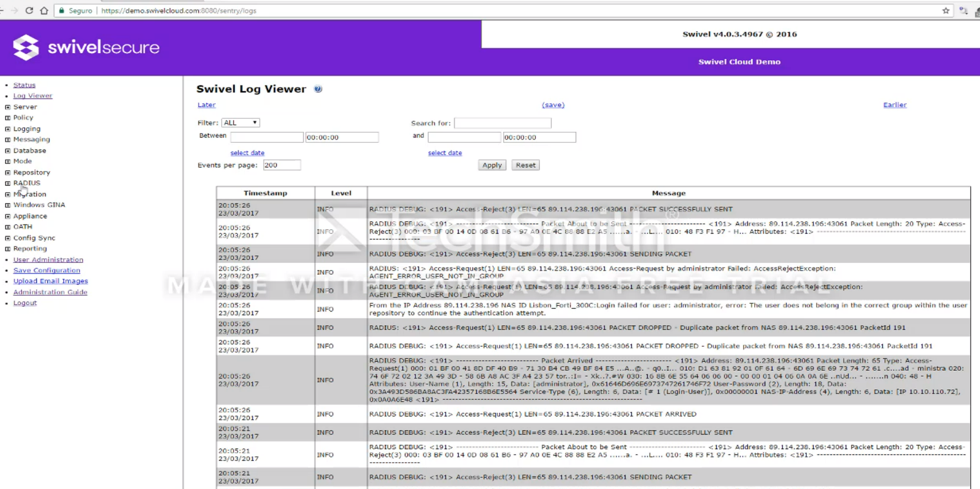Click the browser home icon
Screen dimensions: 980x489
44,11
